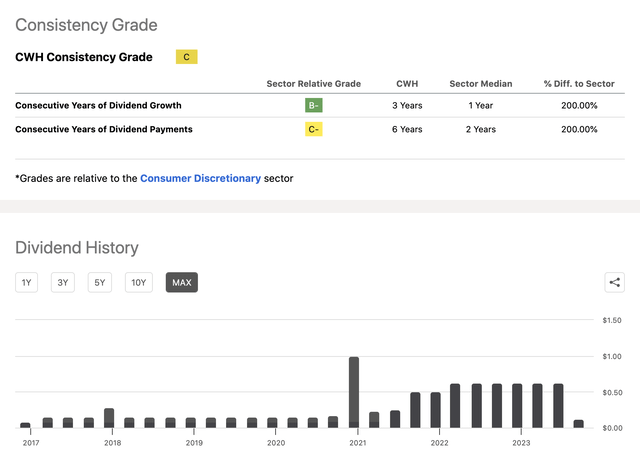Click the tallest $1.00 dividend bar at 2021

coord(354,392)
